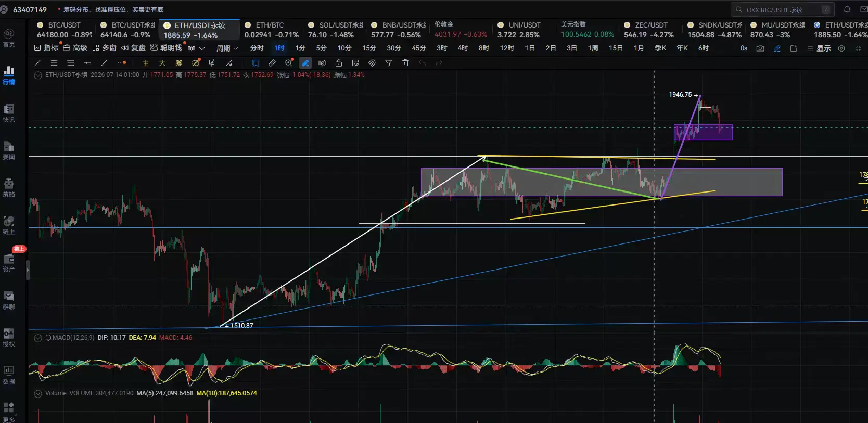
Task: Open 行情 in left sidebar
Action: pyautogui.click(x=9, y=75)
